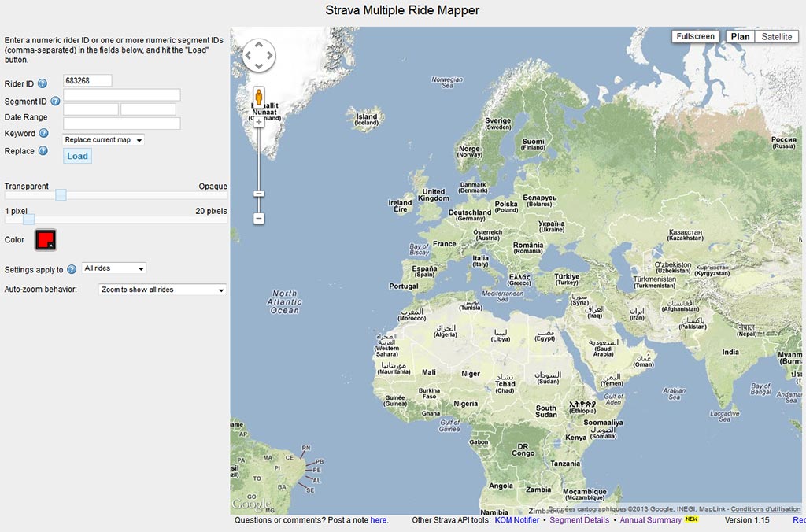Expand the All rides dropdown
This screenshot has width=806, height=532.
[114, 268]
